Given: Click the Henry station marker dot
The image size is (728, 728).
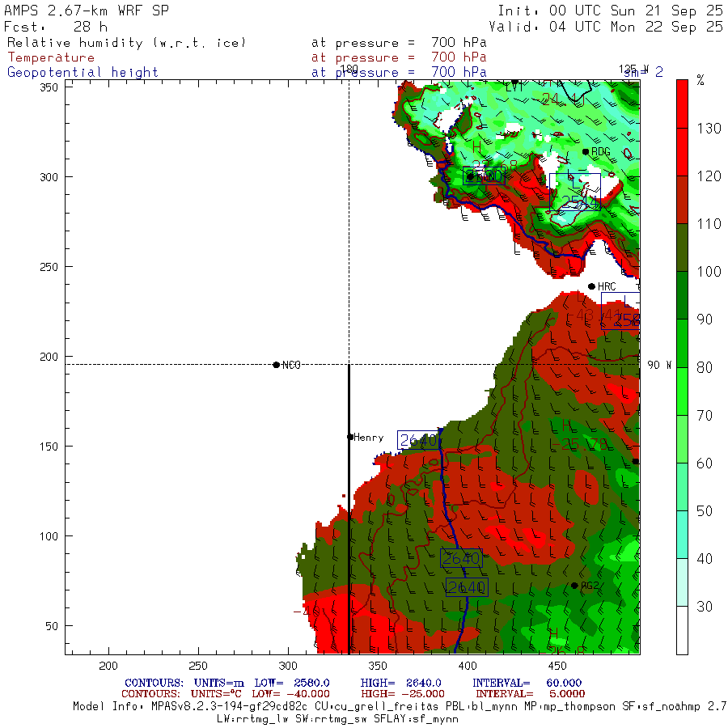Looking at the screenshot, I should point(350,437).
